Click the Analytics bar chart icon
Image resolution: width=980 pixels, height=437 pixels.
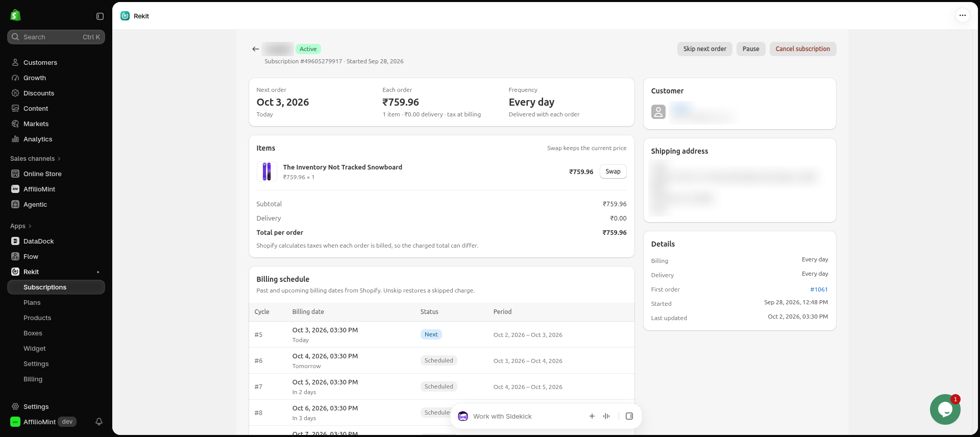tap(15, 139)
